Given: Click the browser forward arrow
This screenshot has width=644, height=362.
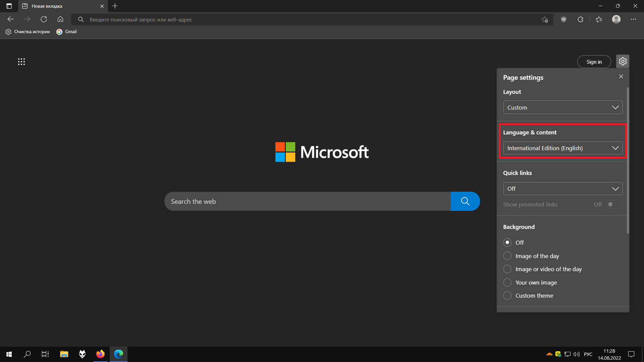Looking at the screenshot, I should [x=27, y=19].
